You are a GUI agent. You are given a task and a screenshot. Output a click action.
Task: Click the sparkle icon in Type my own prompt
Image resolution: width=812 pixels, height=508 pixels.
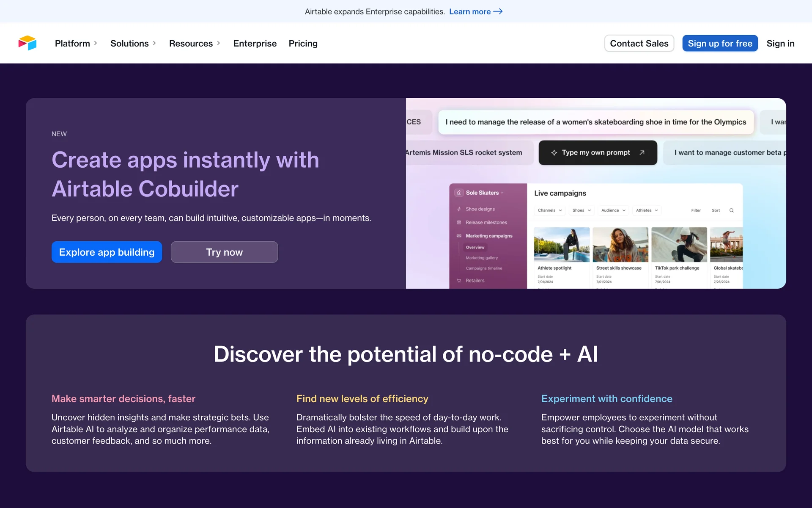click(554, 153)
